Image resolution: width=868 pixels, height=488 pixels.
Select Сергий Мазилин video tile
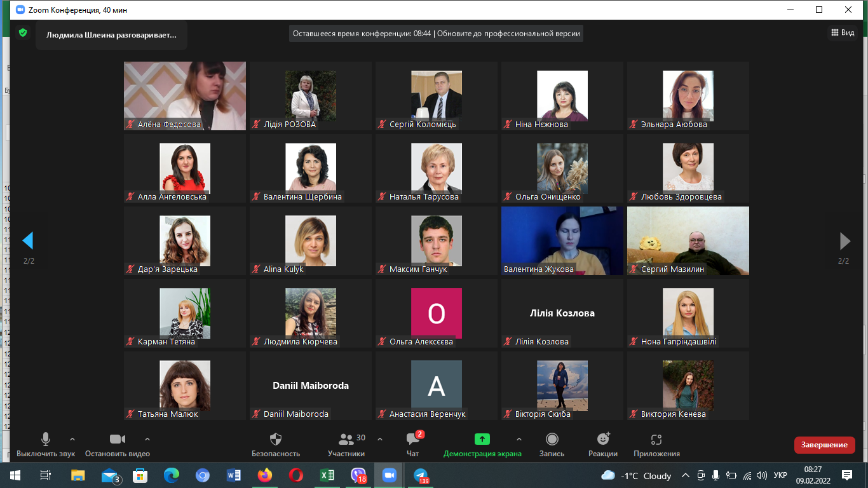coord(688,241)
